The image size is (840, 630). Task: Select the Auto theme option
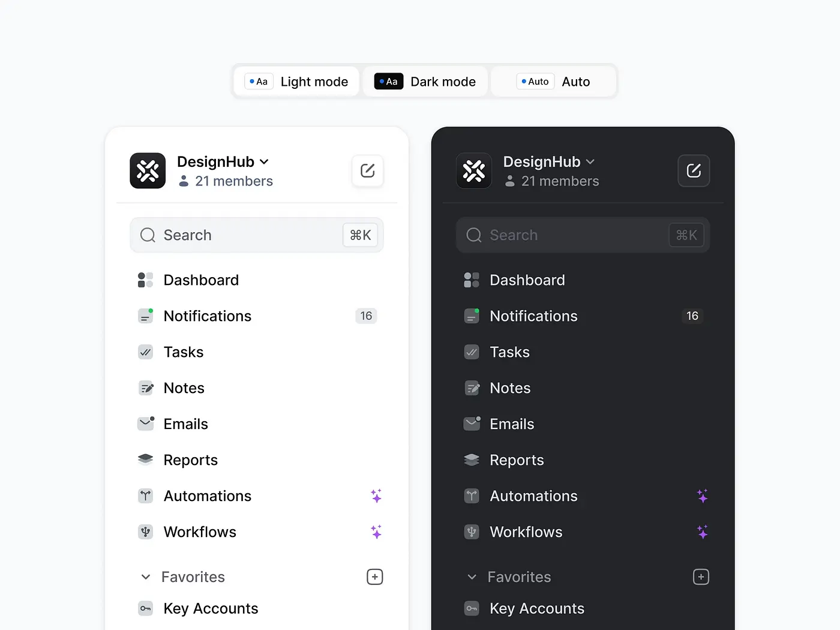pyautogui.click(x=553, y=82)
